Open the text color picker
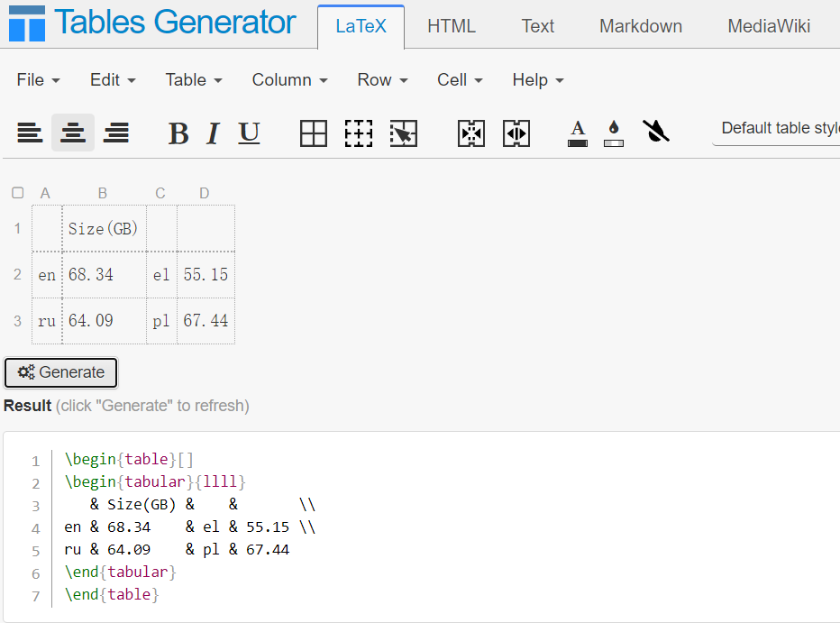Image resolution: width=840 pixels, height=623 pixels. [x=578, y=133]
